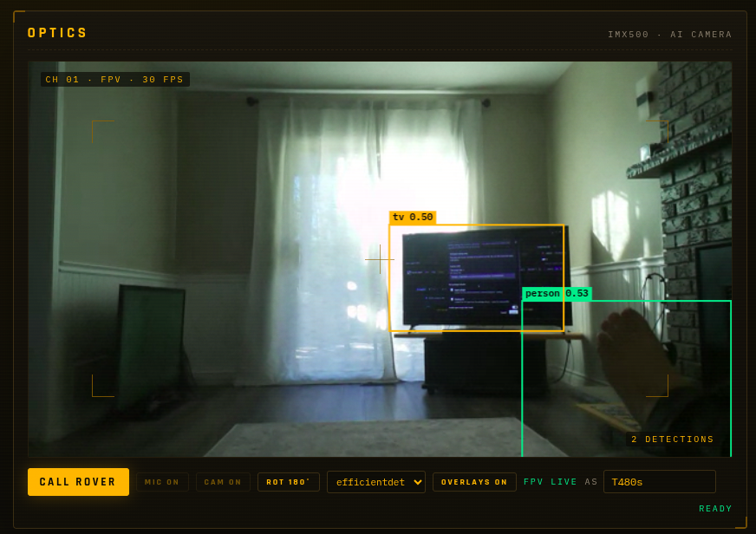Rotate the feed with ROT 180° button

click(289, 482)
